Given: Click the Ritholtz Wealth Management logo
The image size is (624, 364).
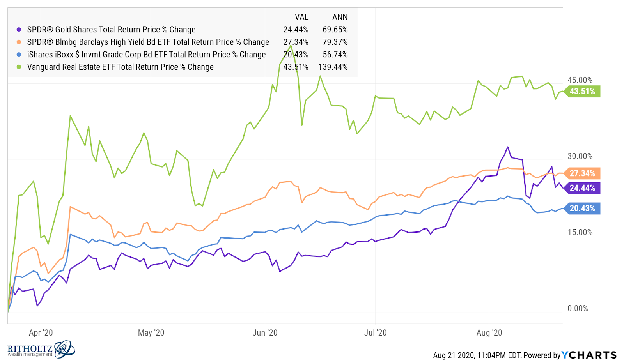Looking at the screenshot, I should point(41,349).
